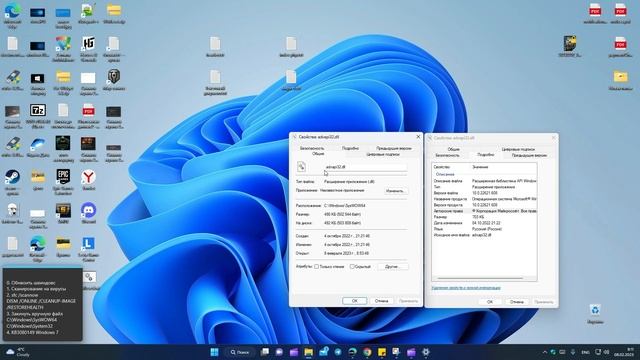Open Microsoft Store on the taskbar

pyautogui.click(x=324, y=352)
